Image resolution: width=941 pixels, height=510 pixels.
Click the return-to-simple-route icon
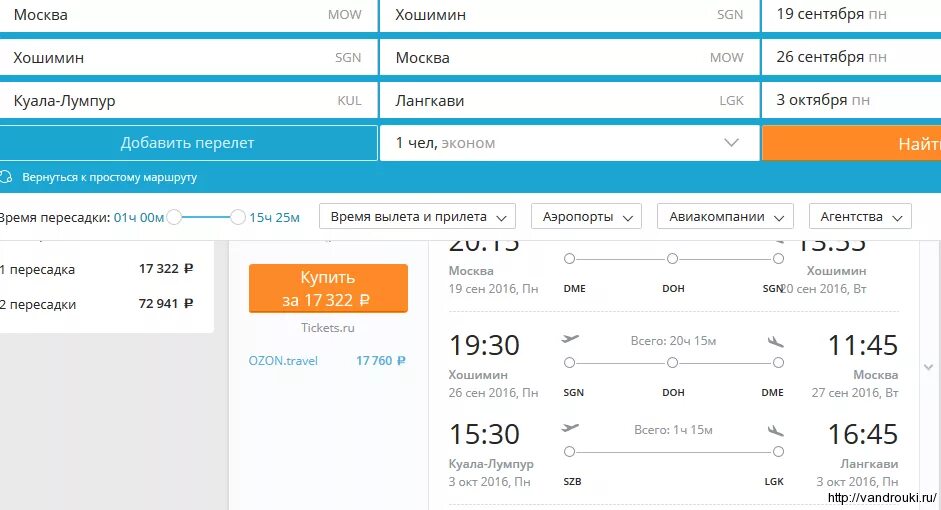(x=5, y=177)
